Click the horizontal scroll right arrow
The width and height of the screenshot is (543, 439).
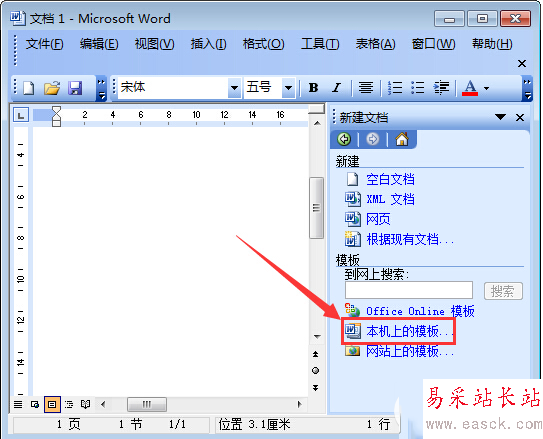[x=300, y=404]
